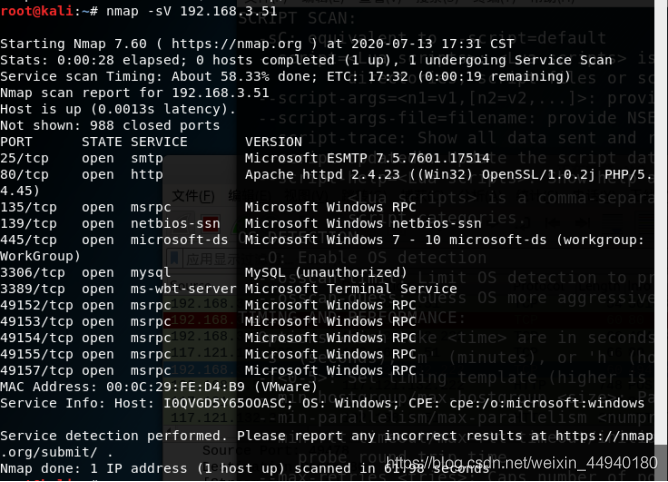Click the nmap -sV 192.168.3.51 command
Viewport: 668px width, 482px height.
coord(192,11)
